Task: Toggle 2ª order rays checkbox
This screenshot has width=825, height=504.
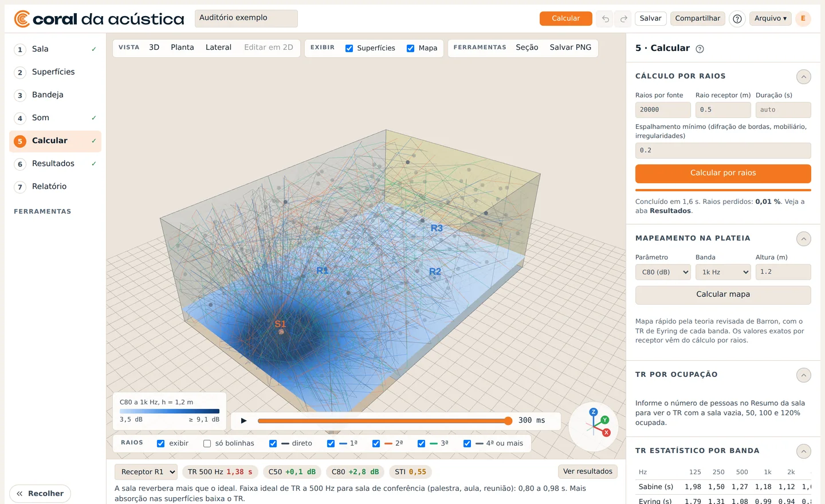Action: point(376,443)
